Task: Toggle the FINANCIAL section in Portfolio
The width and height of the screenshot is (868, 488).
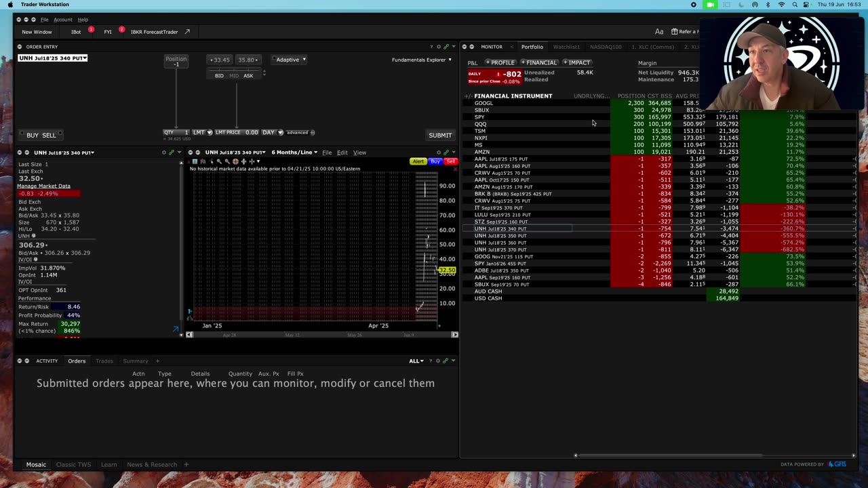Action: click(538, 63)
